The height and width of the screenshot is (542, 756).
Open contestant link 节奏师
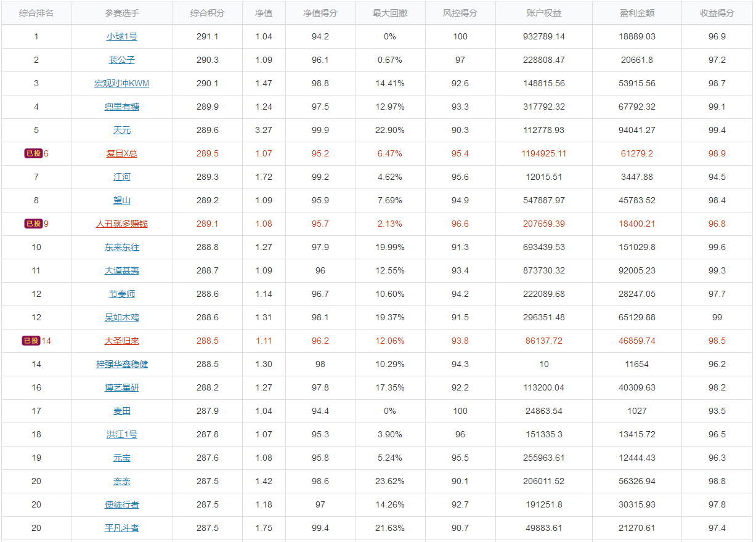coord(121,294)
